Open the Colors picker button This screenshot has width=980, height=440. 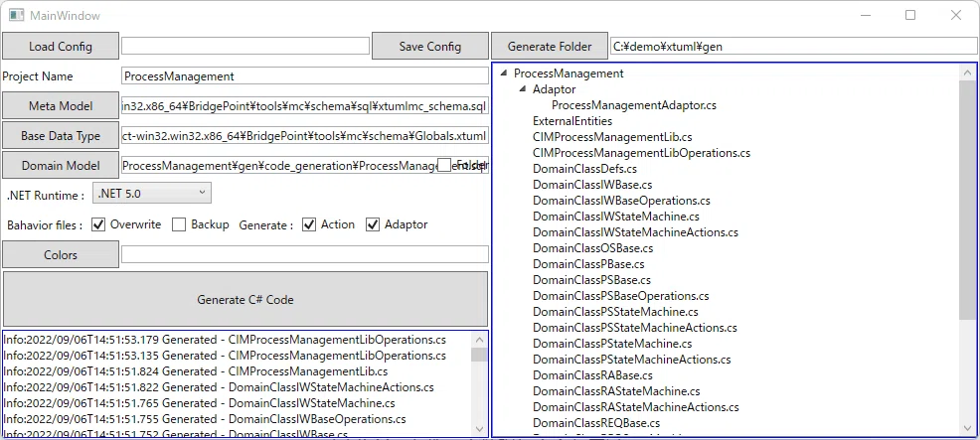coord(61,255)
